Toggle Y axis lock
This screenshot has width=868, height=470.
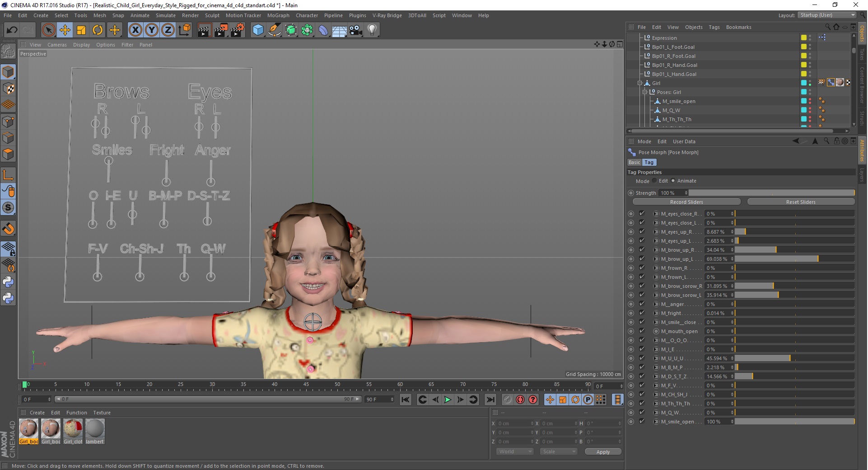(x=152, y=30)
